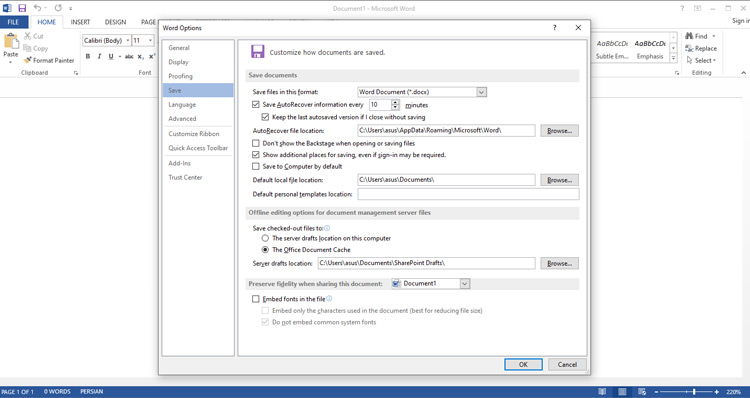The height and width of the screenshot is (398, 750).
Task: Open the font size 11 dropdown
Action: tap(150, 41)
